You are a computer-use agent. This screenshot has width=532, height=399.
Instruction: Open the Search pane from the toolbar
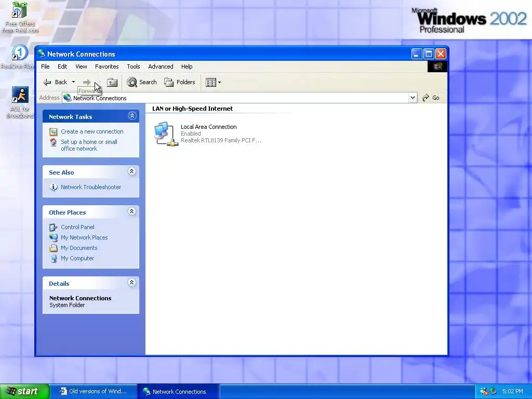tap(142, 82)
